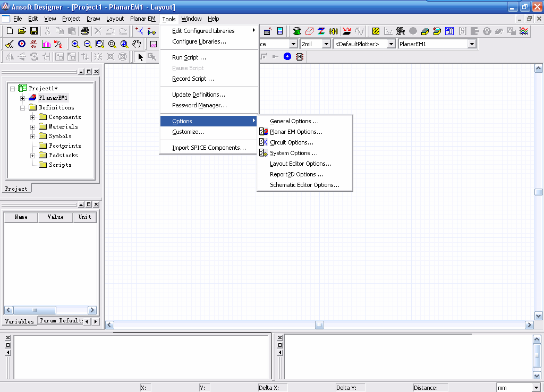The image size is (544, 392).
Task: Print using the printer toolbar icon
Action: pyautogui.click(x=84, y=31)
